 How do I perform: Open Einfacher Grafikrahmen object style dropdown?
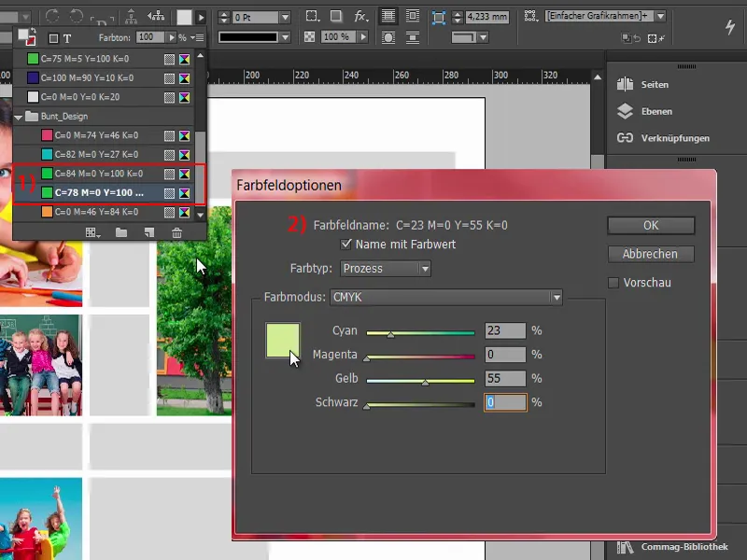660,16
